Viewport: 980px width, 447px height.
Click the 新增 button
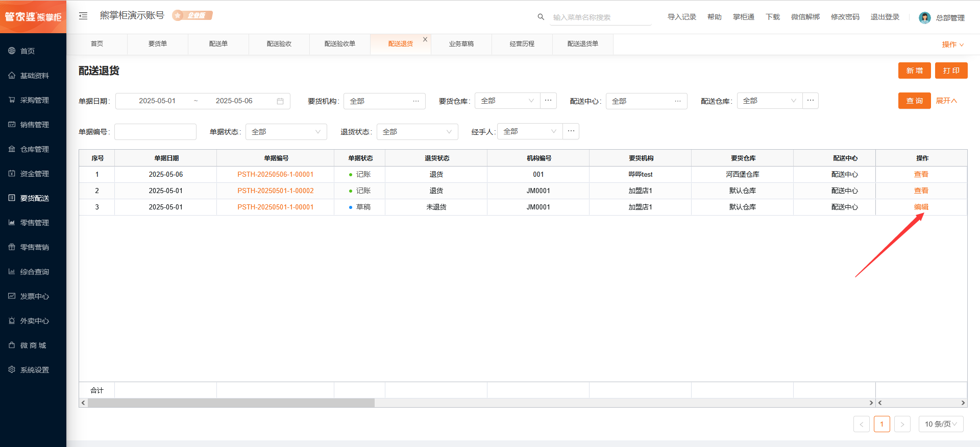[915, 70]
